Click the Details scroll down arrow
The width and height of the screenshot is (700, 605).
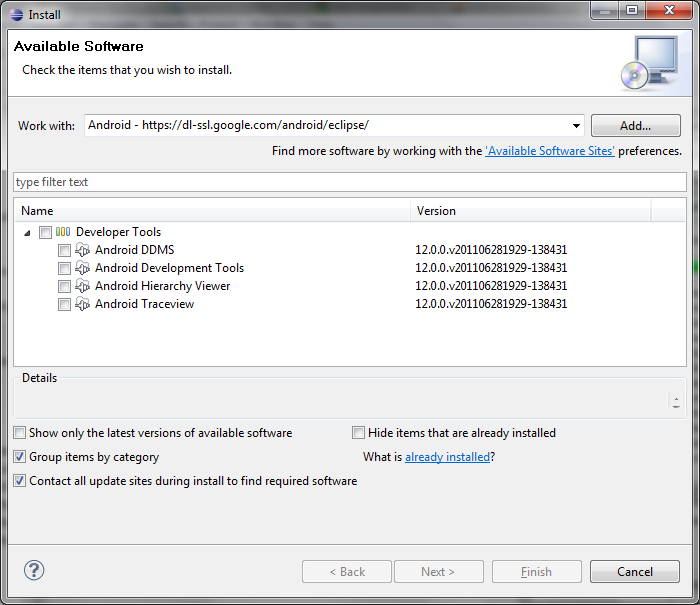676,406
